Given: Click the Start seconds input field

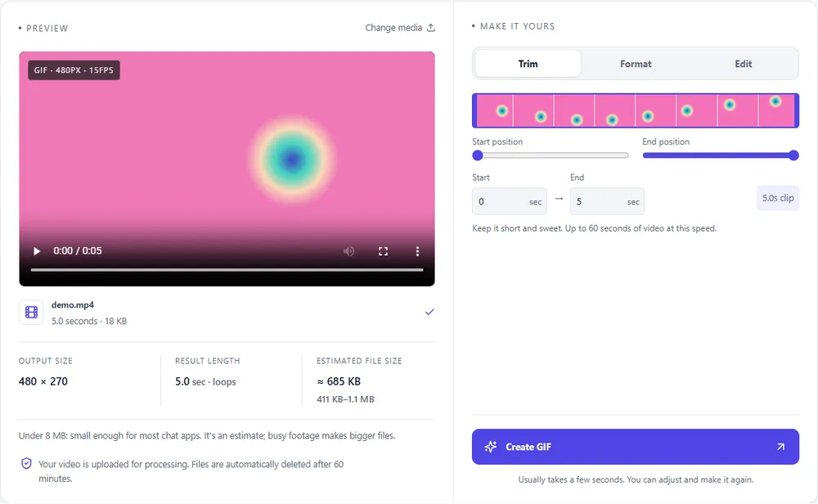Looking at the screenshot, I should coord(509,201).
